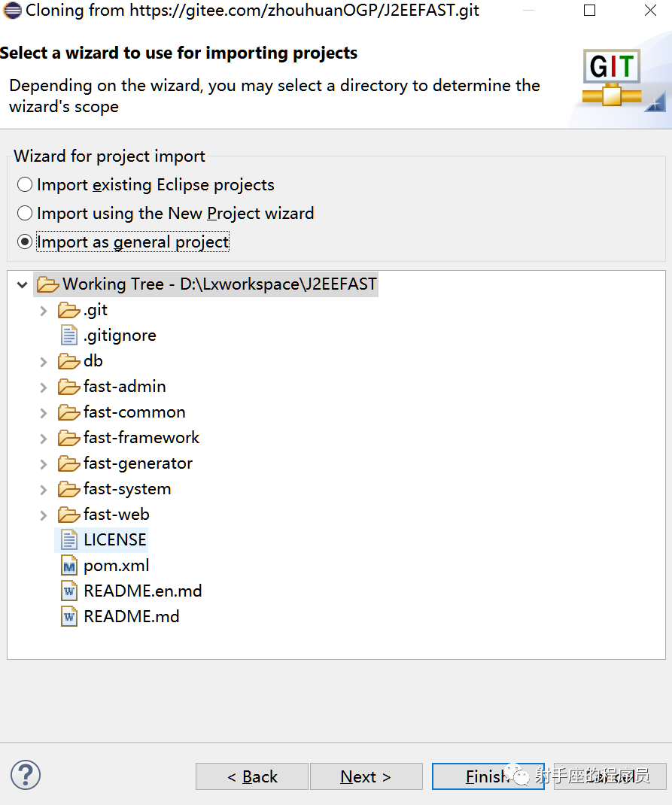This screenshot has width=672, height=805.
Task: Collapse the Working Tree root node
Action: tap(23, 285)
